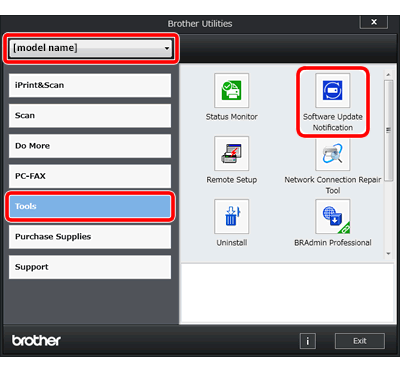Click the Exit button

pyautogui.click(x=360, y=341)
